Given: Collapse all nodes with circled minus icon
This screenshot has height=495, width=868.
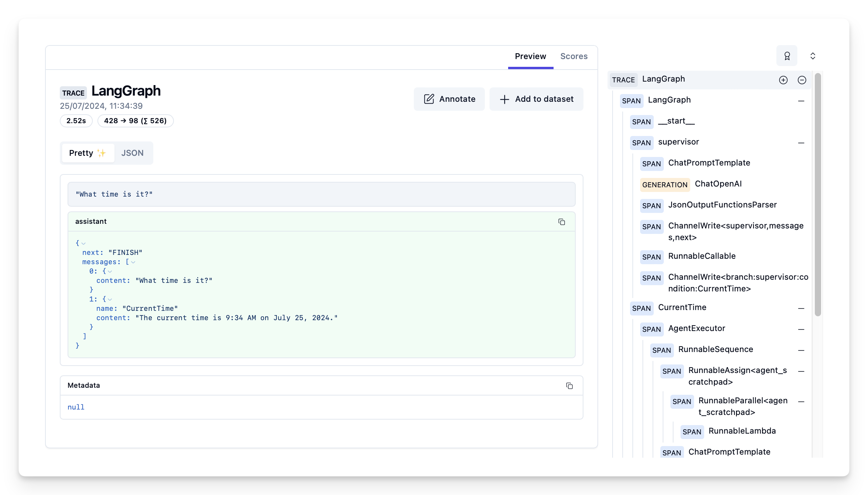Looking at the screenshot, I should tap(802, 80).
